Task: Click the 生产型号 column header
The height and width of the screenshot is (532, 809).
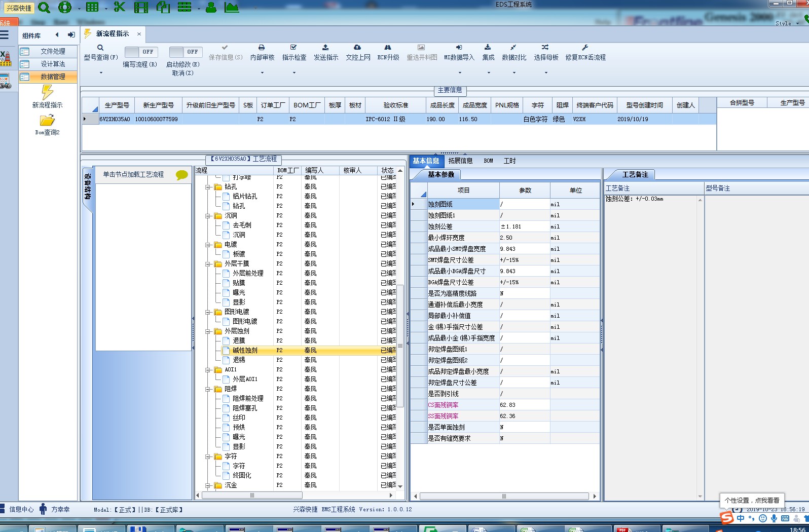Action: [x=117, y=105]
